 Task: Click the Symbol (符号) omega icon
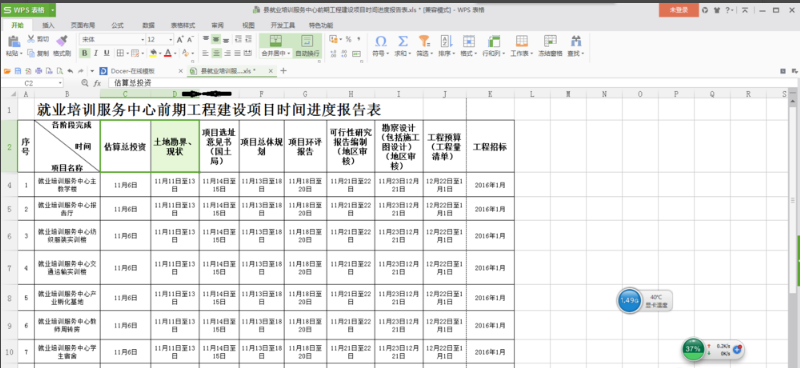[381, 41]
